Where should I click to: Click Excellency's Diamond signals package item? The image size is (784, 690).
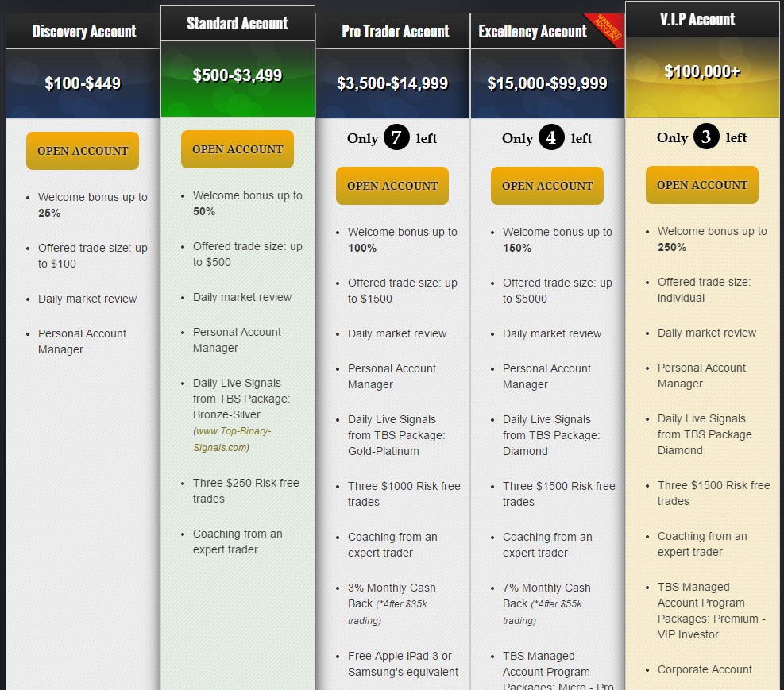pyautogui.click(x=551, y=435)
